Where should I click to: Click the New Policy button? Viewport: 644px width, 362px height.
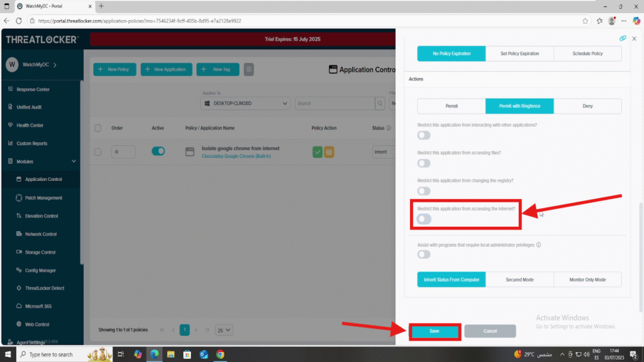(x=114, y=69)
